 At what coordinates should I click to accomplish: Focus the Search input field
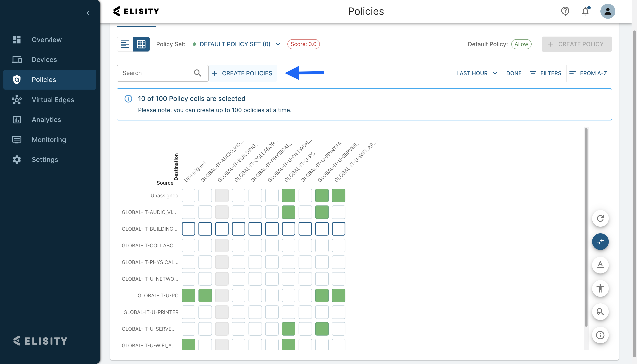163,73
